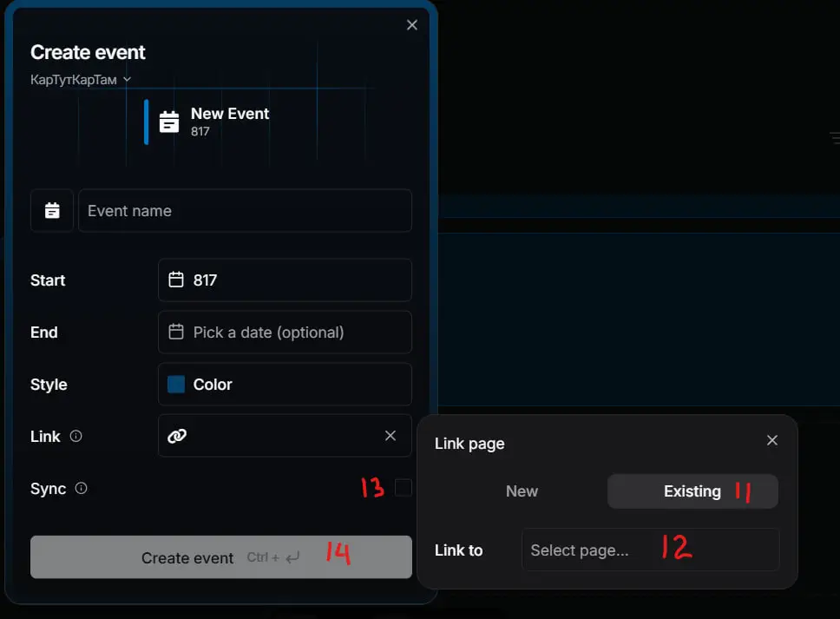Click the New Event calendar preview icon
840x619 pixels.
click(169, 122)
